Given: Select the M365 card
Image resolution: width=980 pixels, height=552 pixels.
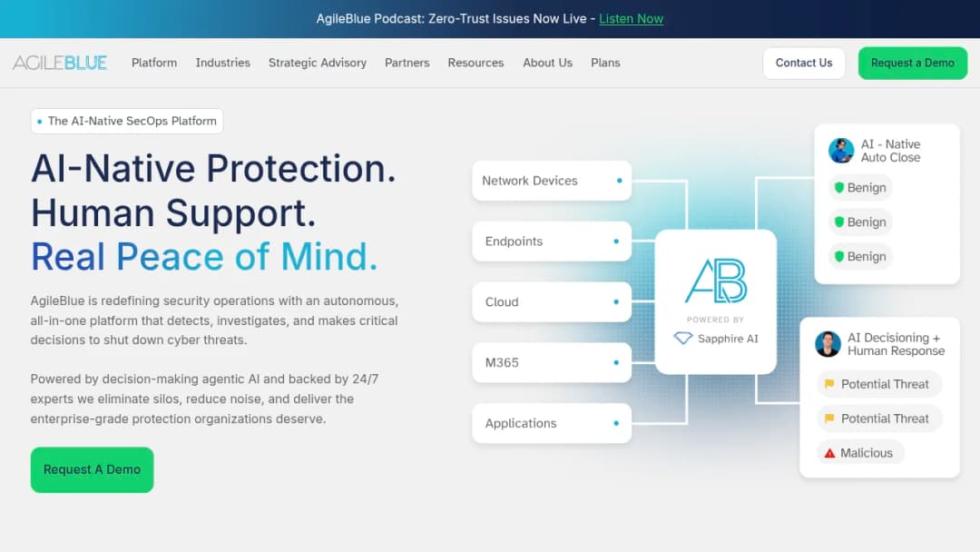Looking at the screenshot, I should pyautogui.click(x=552, y=362).
